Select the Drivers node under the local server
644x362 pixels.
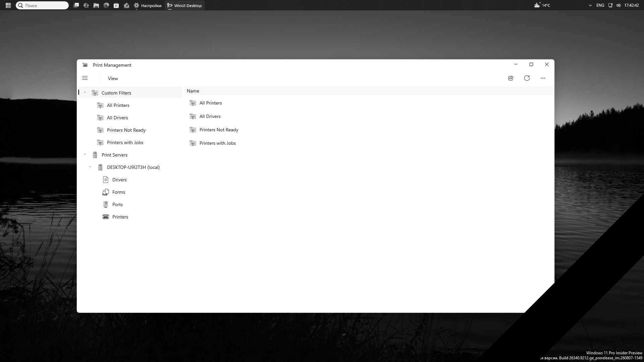(119, 180)
